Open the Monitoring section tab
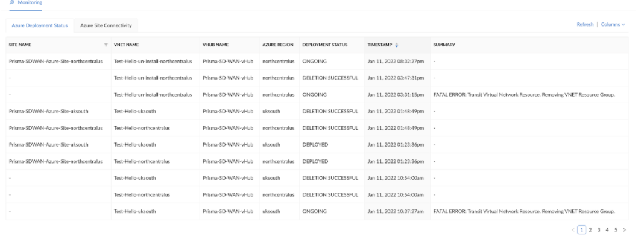Screen dimensions: 644x242 (x=30, y=3)
